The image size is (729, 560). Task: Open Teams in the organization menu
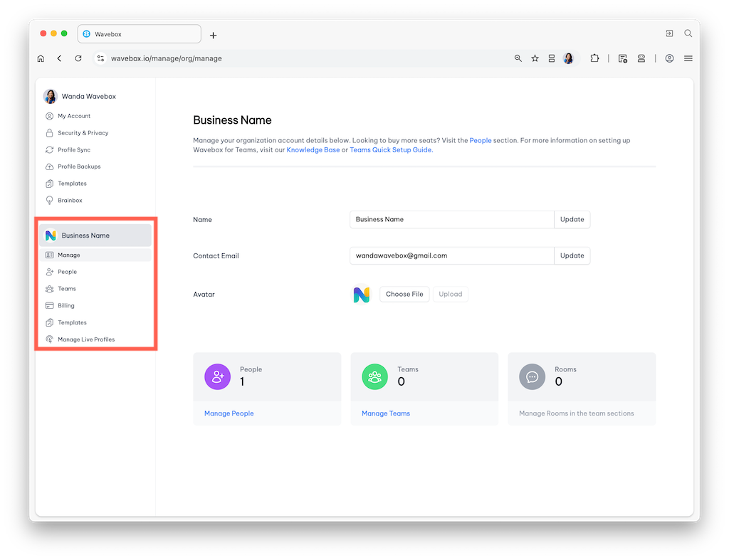[66, 289]
